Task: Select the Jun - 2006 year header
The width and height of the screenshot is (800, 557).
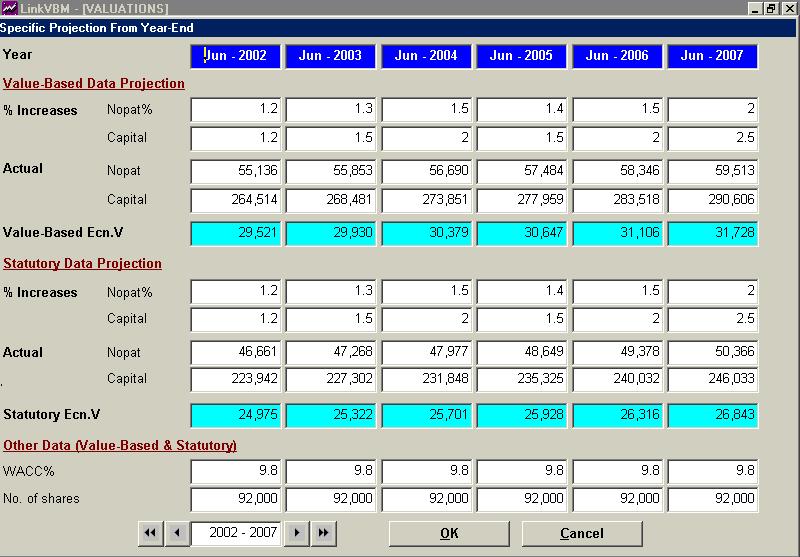Action: (x=617, y=56)
